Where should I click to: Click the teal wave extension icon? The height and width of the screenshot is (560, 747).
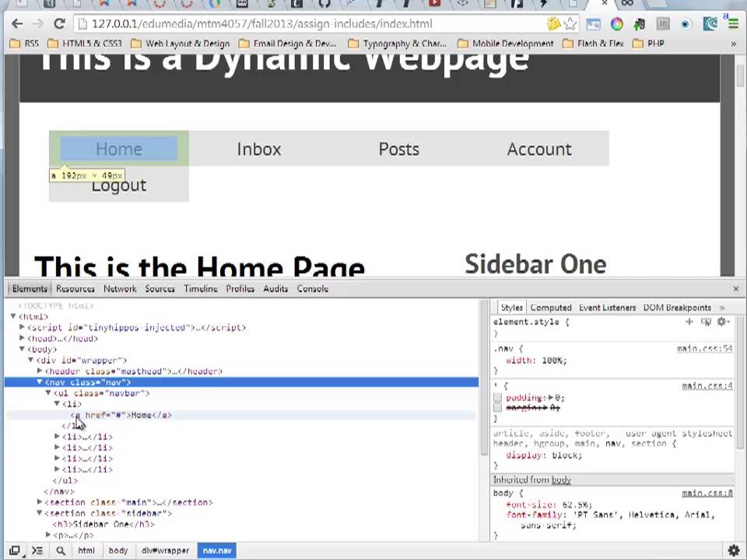click(710, 24)
